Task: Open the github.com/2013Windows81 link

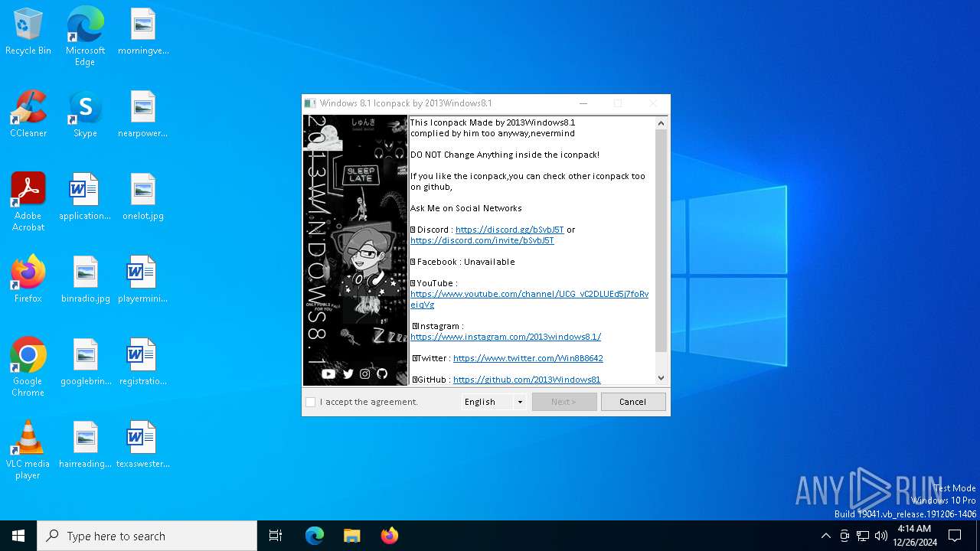Action: coord(527,380)
